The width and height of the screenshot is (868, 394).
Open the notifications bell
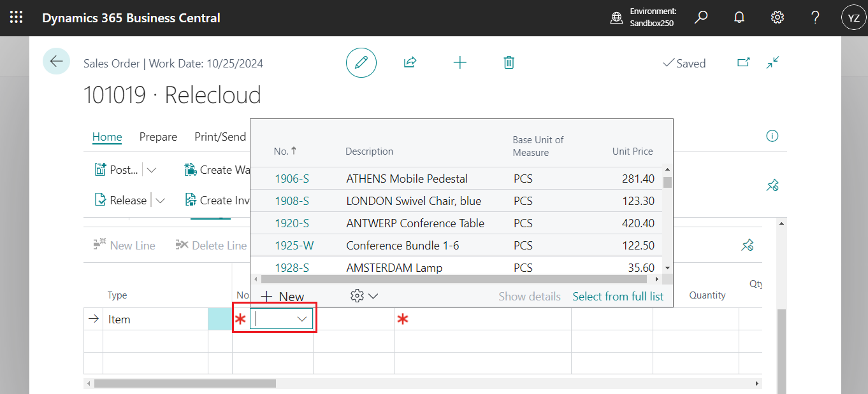coord(739,17)
